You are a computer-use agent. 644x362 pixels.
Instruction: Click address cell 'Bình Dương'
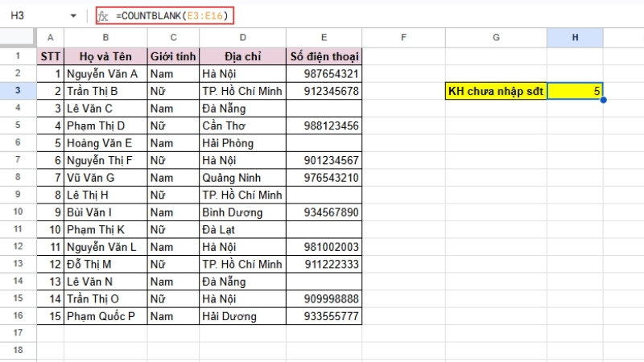pyautogui.click(x=243, y=212)
